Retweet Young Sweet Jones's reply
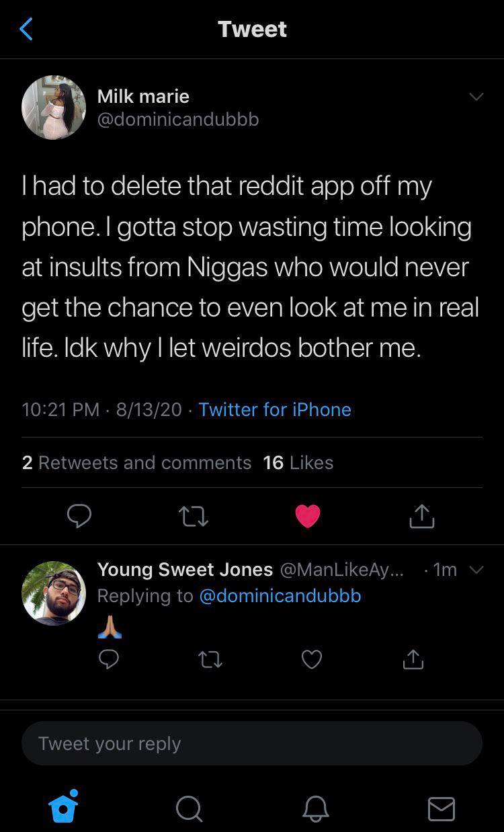Image resolution: width=504 pixels, height=832 pixels. click(210, 660)
